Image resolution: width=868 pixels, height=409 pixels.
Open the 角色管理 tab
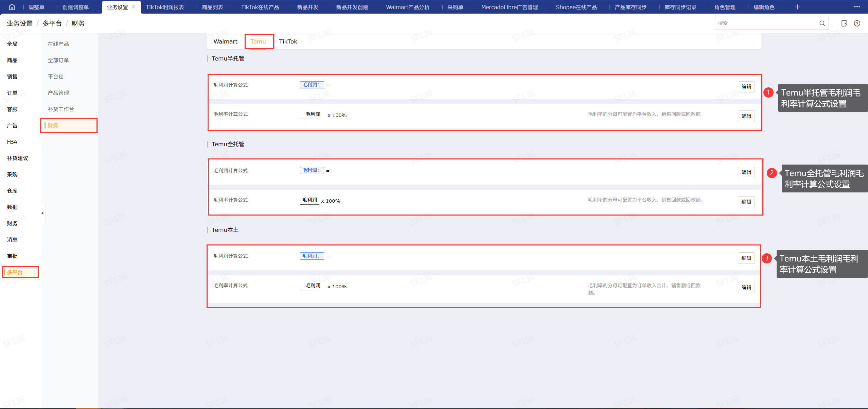click(x=725, y=7)
